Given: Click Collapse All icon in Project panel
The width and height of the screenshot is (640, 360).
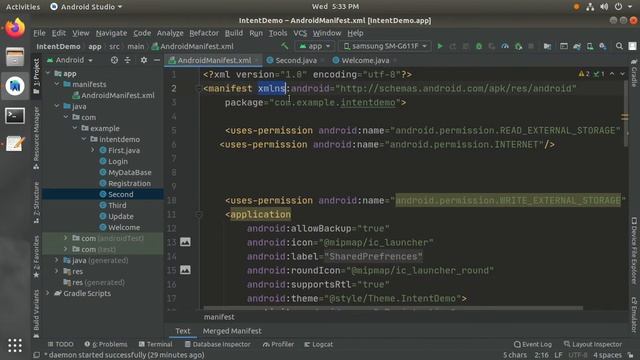Looking at the screenshot, I should click(128, 60).
